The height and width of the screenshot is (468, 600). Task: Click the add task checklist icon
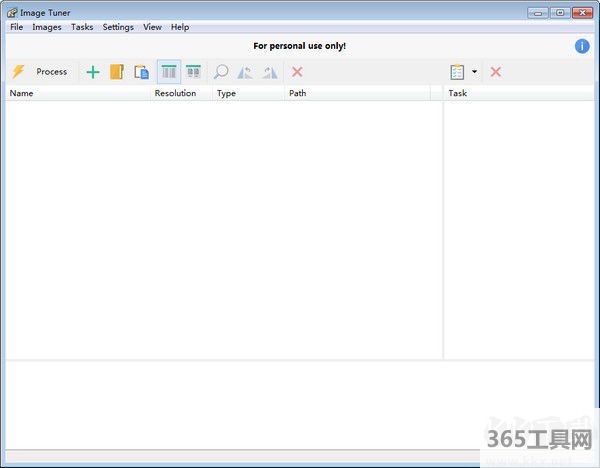(x=457, y=72)
